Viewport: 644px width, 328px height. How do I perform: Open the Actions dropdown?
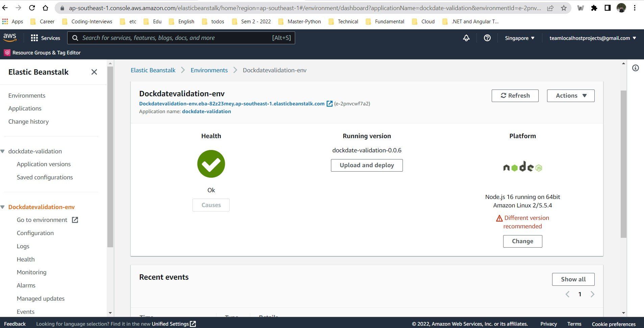pos(571,96)
